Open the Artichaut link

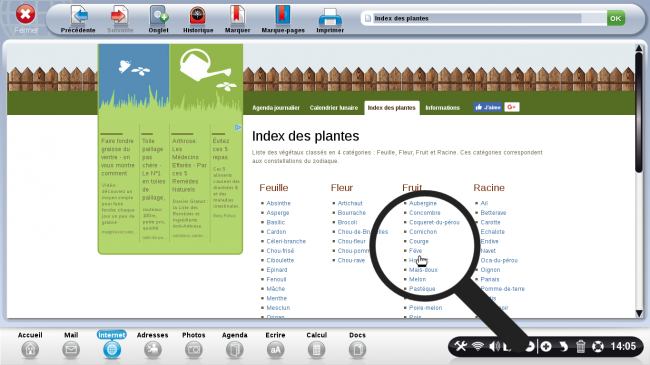[x=350, y=203]
